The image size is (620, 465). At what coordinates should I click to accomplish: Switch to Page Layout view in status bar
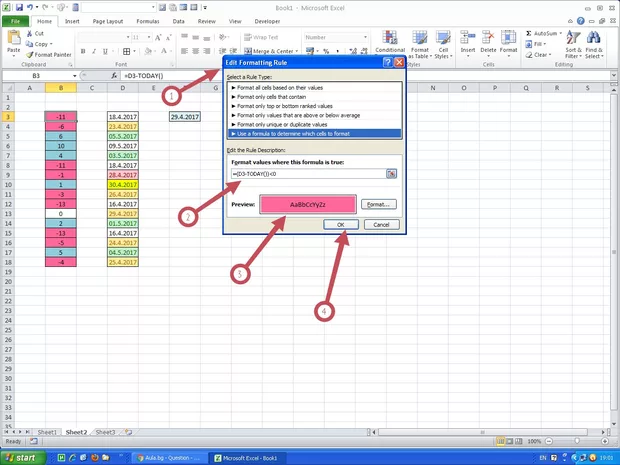point(510,441)
